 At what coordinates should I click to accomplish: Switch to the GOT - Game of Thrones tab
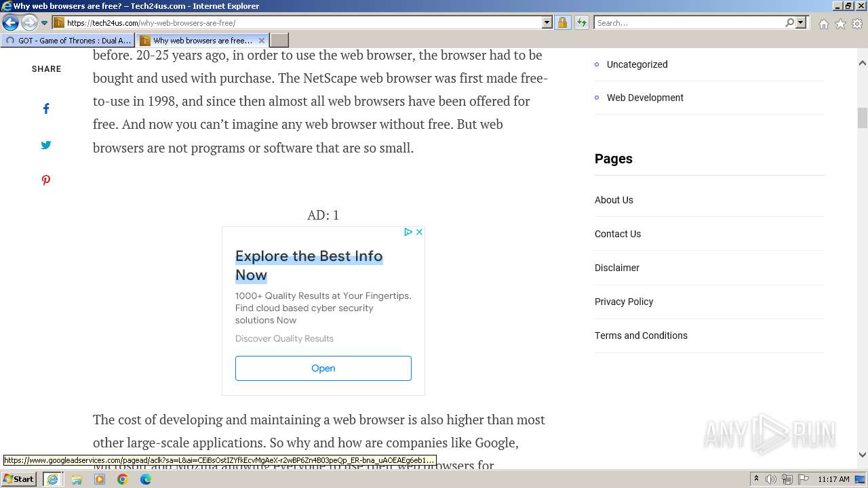68,41
